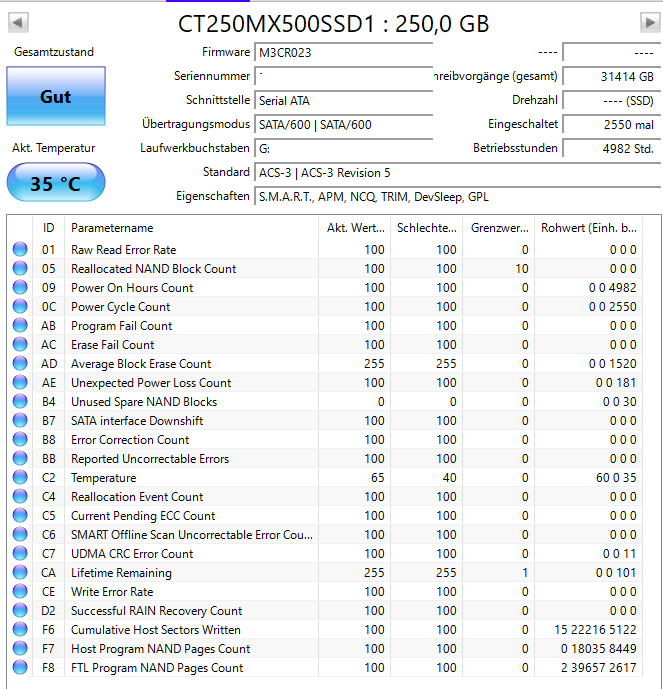The height and width of the screenshot is (689, 663).
Task: Click status orb for Current Pending ECC Count
Action: (x=20, y=515)
